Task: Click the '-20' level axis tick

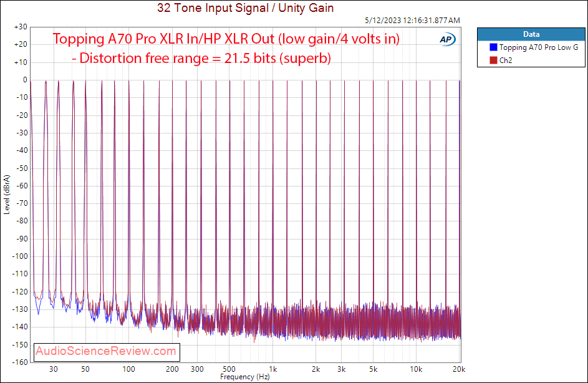Action: [x=22, y=115]
